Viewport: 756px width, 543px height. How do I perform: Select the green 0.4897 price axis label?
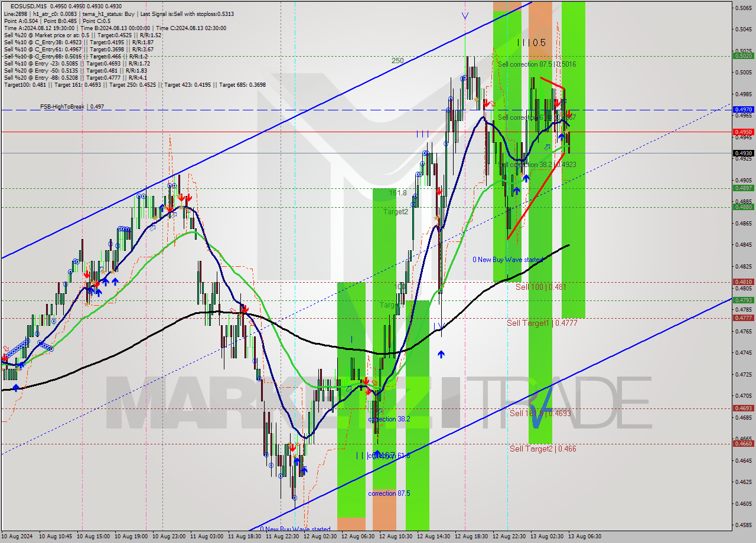(742, 188)
